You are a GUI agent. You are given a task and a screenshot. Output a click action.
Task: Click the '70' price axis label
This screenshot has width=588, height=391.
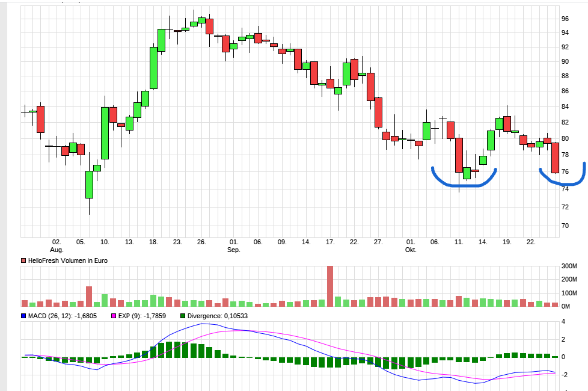click(x=565, y=226)
